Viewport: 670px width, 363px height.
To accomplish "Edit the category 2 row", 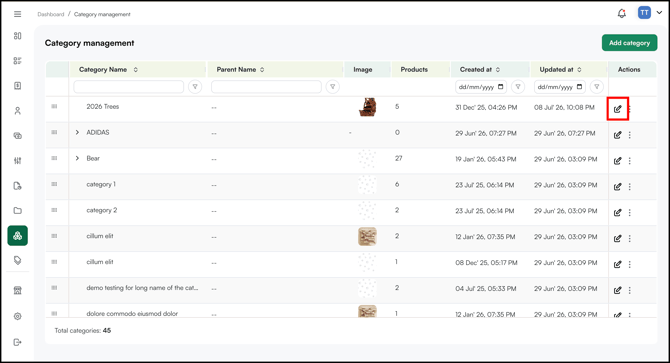I will (617, 213).
